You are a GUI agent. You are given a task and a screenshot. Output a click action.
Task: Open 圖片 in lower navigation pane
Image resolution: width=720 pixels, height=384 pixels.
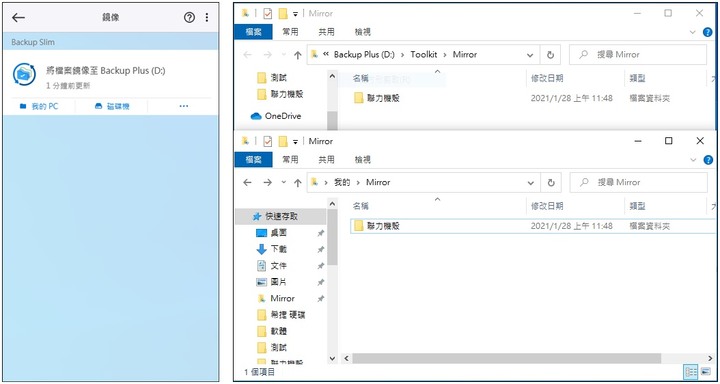click(271, 282)
